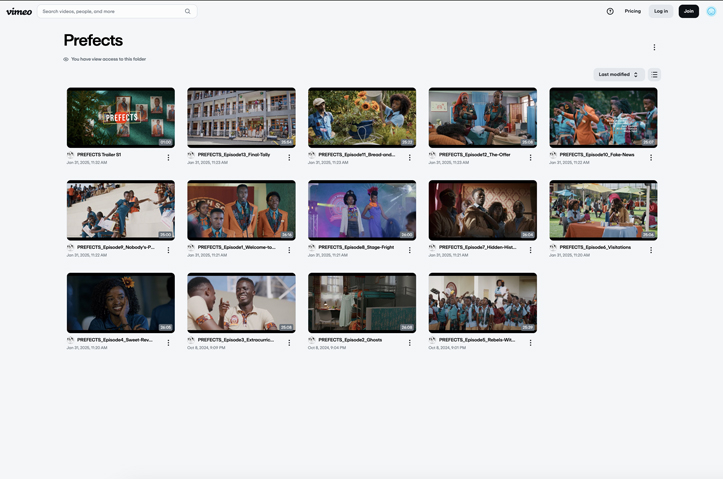Open the Episode6 Visitations thumbnail
Viewport: 723px width, 479px height.
(603, 210)
